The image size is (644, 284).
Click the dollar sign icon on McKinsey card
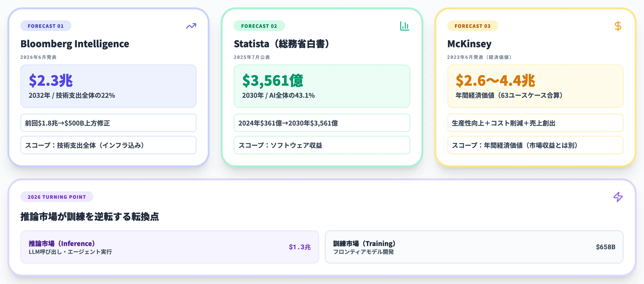click(x=618, y=26)
